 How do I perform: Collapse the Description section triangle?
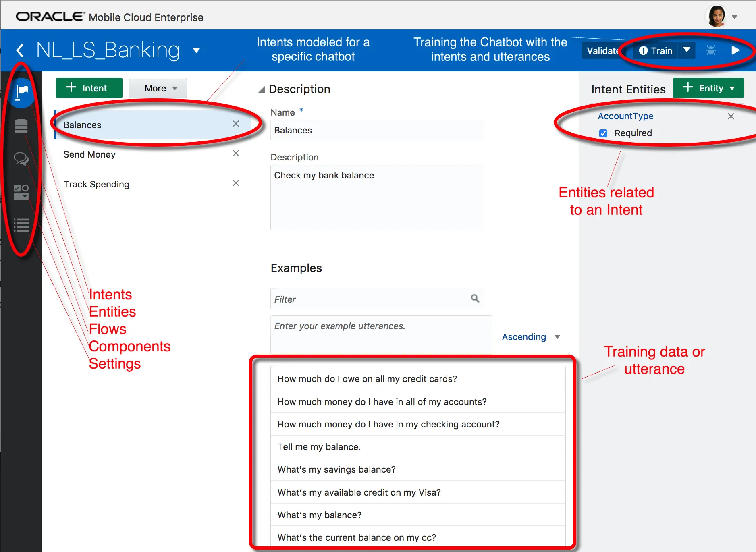[262, 89]
